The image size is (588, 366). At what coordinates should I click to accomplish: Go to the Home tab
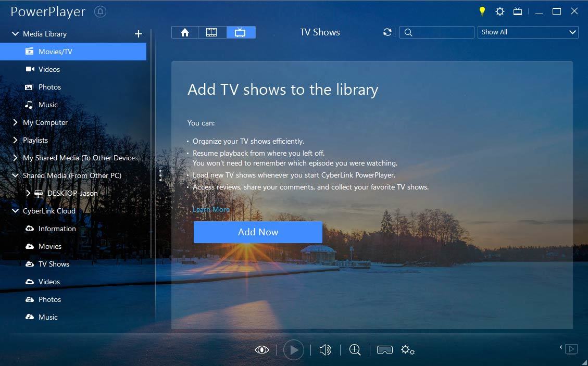pos(185,32)
